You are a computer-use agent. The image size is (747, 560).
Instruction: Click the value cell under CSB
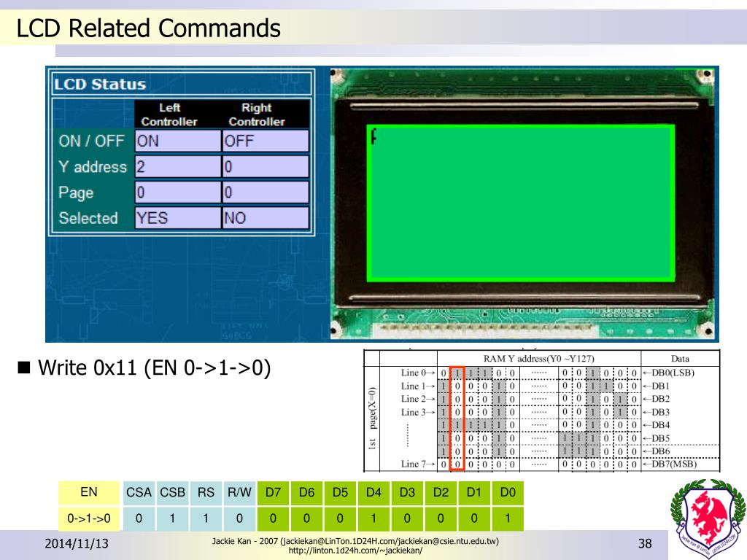172,518
